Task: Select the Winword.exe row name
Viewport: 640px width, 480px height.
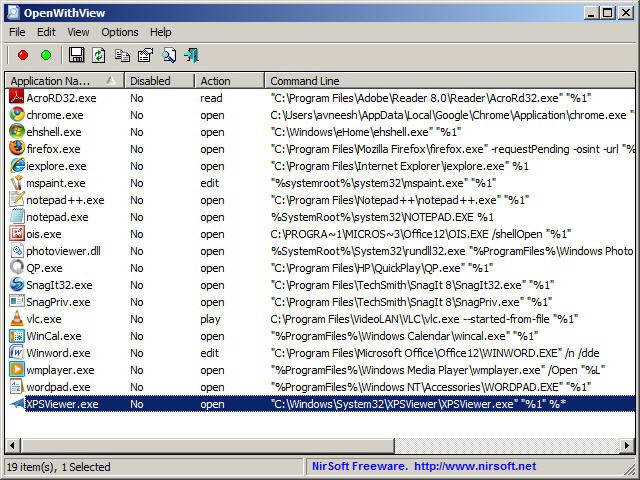Action: (x=58, y=353)
